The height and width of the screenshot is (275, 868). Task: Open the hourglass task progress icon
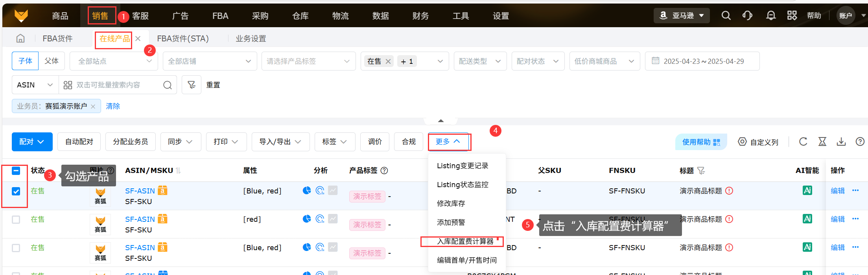pyautogui.click(x=822, y=141)
